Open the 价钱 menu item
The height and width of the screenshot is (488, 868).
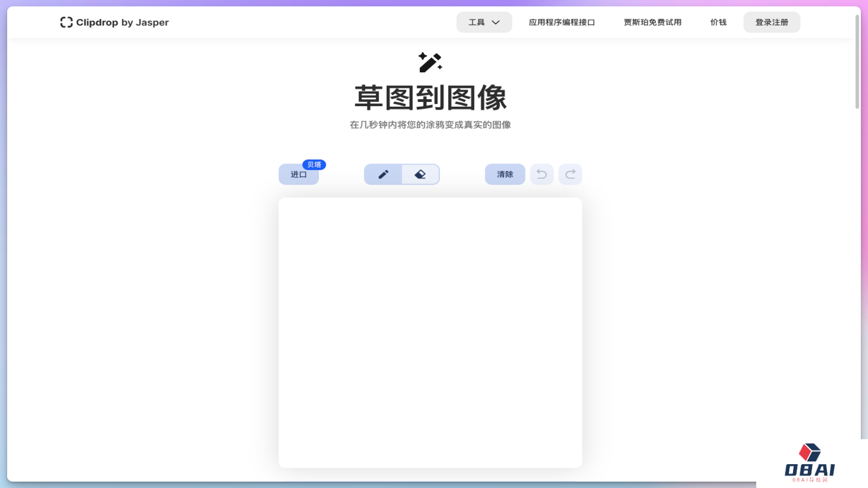point(718,22)
